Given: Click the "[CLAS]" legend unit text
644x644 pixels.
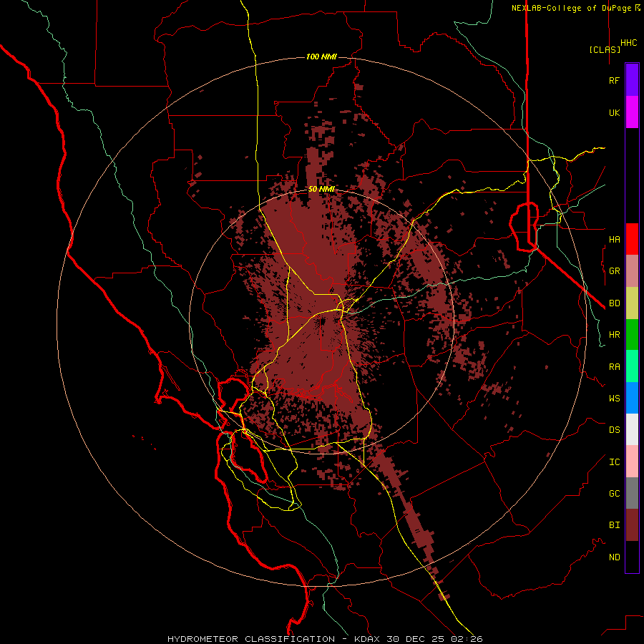Looking at the screenshot, I should 605,49.
